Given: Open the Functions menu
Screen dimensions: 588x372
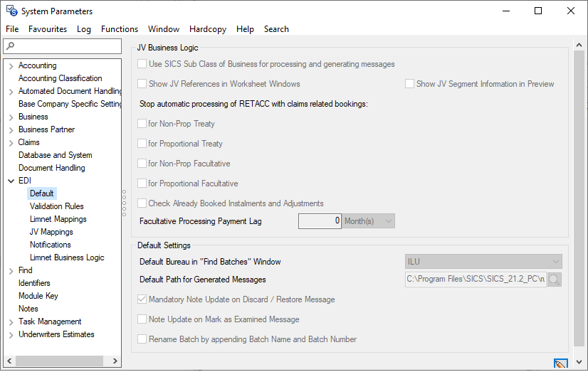Looking at the screenshot, I should (119, 29).
